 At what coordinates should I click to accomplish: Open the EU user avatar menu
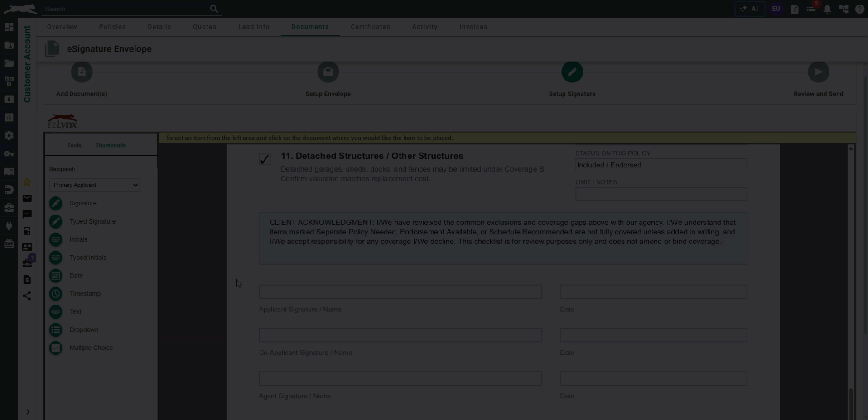[x=776, y=9]
